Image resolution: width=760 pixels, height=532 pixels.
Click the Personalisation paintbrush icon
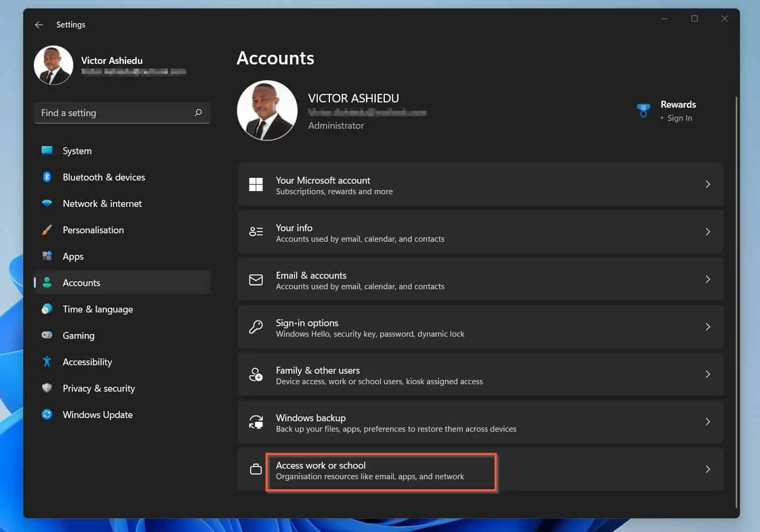pyautogui.click(x=47, y=230)
